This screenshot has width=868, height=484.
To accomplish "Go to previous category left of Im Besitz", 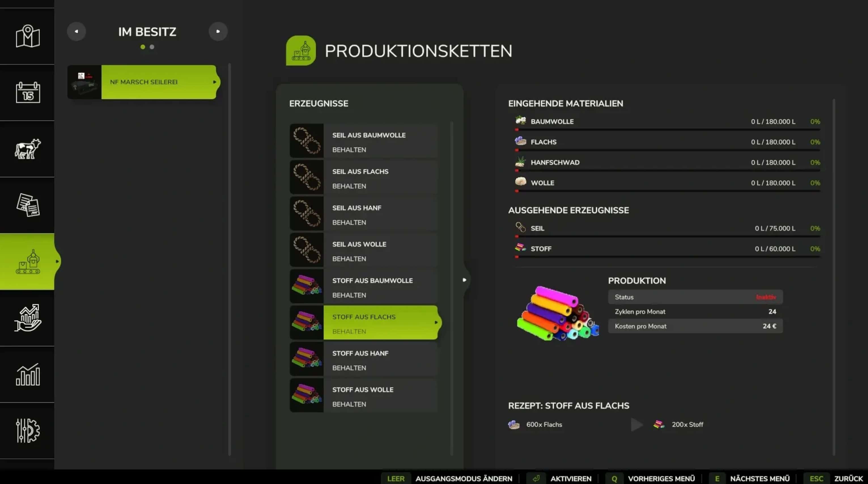I will [77, 31].
